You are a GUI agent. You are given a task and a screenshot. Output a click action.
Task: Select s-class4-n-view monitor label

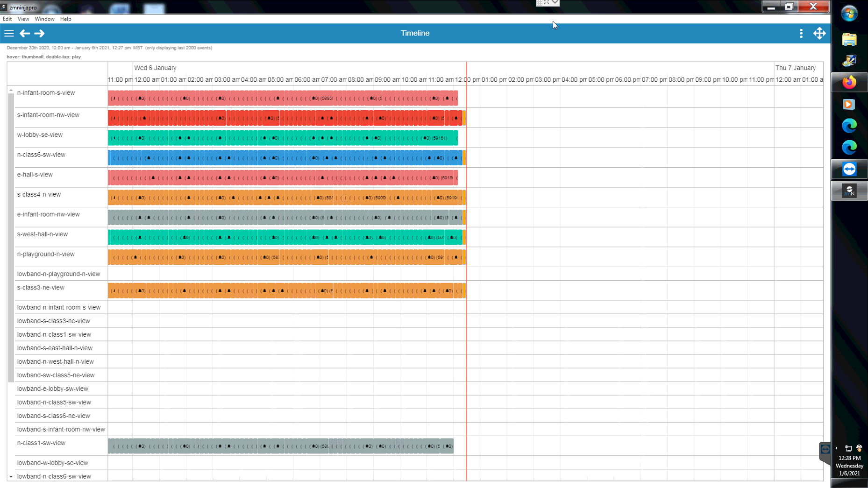pos(39,194)
